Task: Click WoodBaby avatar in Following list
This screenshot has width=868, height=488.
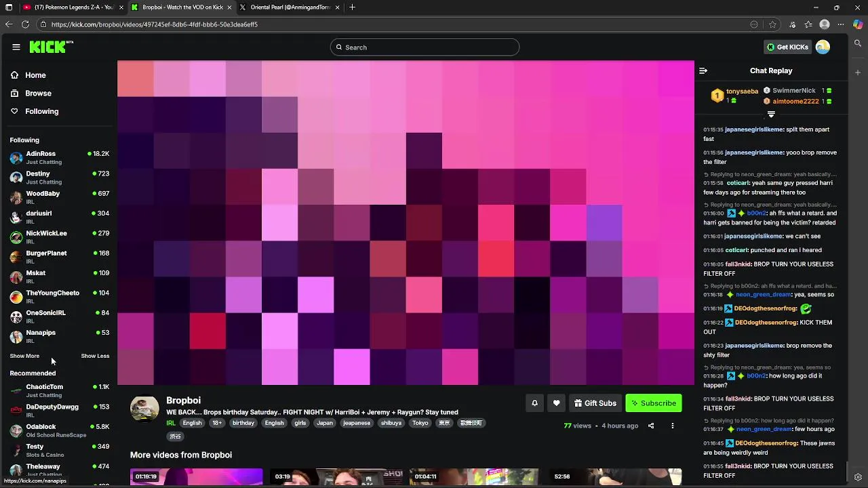Action: click(16, 197)
